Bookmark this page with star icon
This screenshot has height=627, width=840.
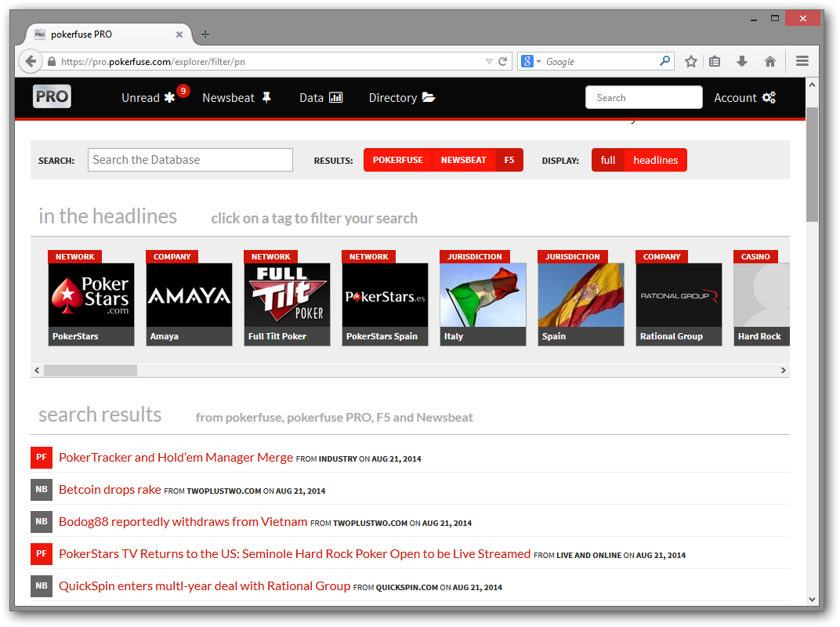pos(691,62)
